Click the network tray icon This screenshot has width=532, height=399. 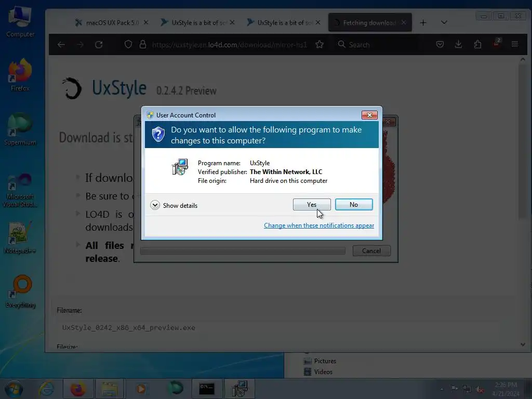tap(467, 389)
